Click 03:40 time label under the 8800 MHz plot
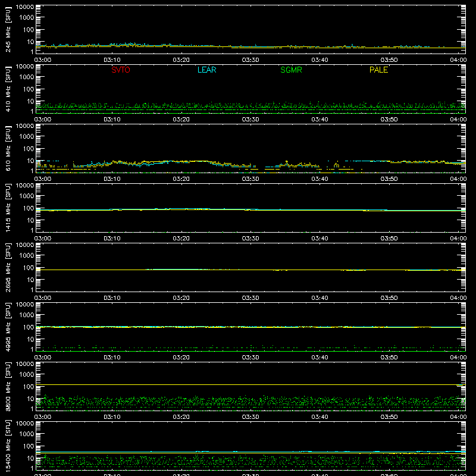The width and height of the screenshot is (476, 476). point(320,417)
